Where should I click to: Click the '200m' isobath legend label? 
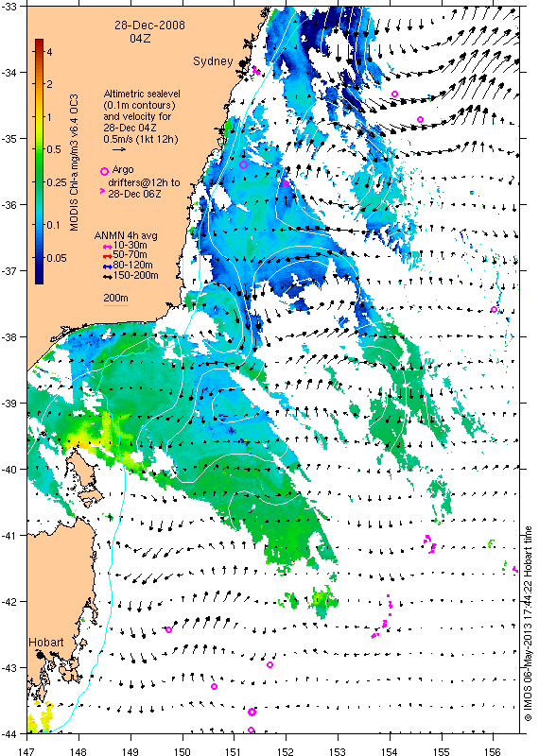click(115, 298)
